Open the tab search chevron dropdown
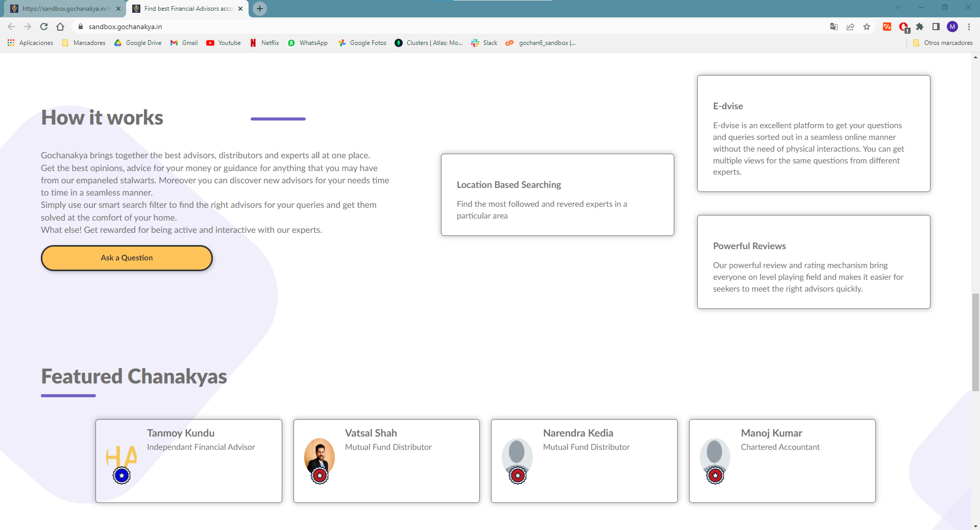Image resolution: width=980 pixels, height=530 pixels. [x=898, y=7]
